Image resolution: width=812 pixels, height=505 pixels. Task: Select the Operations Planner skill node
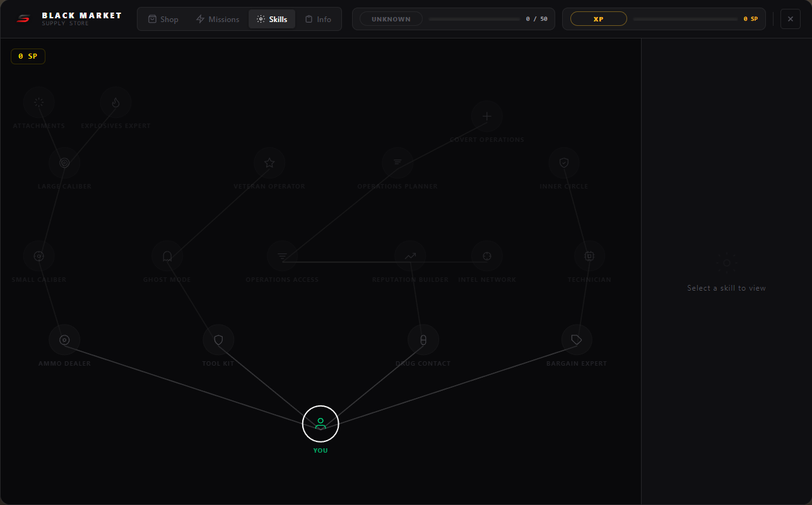(x=397, y=163)
